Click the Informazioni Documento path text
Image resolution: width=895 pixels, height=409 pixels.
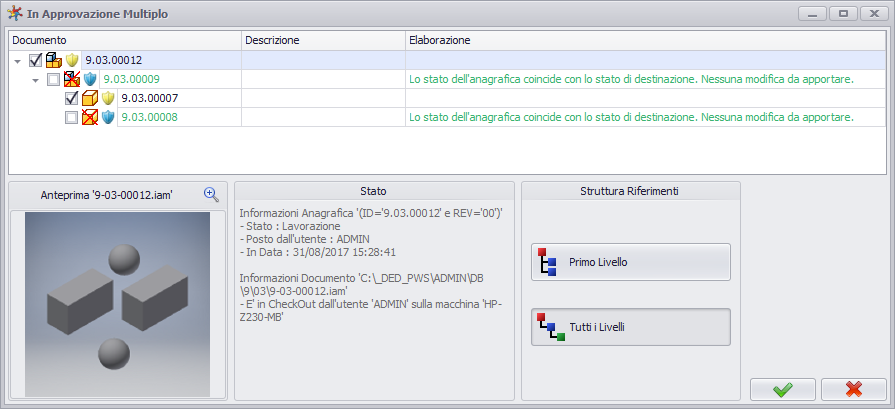362,284
